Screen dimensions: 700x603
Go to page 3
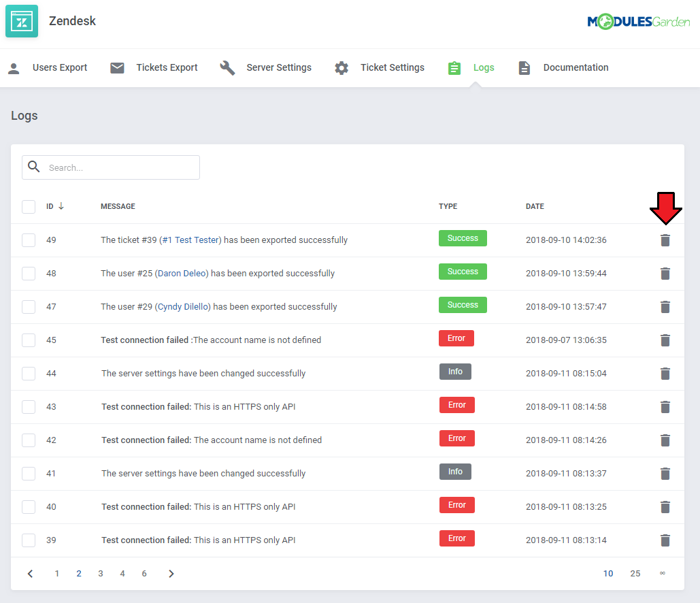[101, 574]
